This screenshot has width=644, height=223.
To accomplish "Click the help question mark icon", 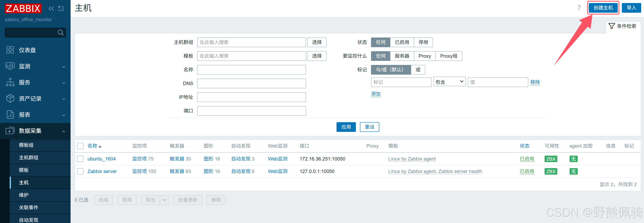I will [579, 8].
